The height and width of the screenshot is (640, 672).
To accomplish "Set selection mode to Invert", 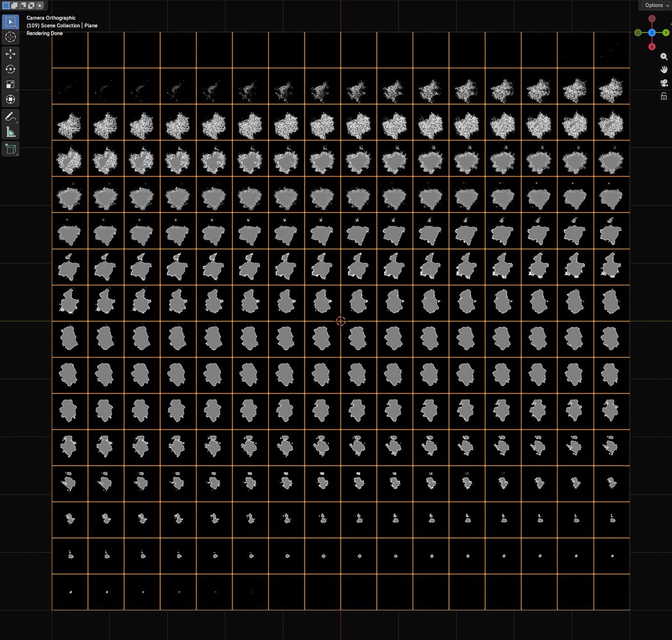I will click(x=31, y=5).
